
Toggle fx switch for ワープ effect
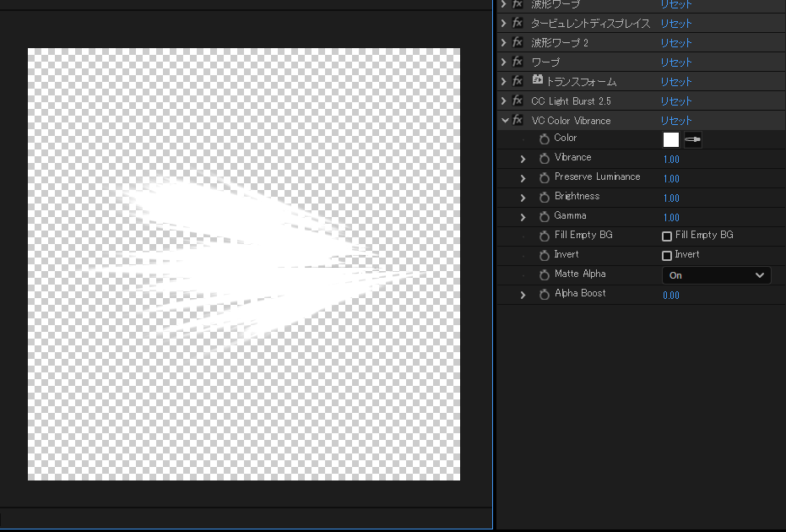tap(518, 62)
